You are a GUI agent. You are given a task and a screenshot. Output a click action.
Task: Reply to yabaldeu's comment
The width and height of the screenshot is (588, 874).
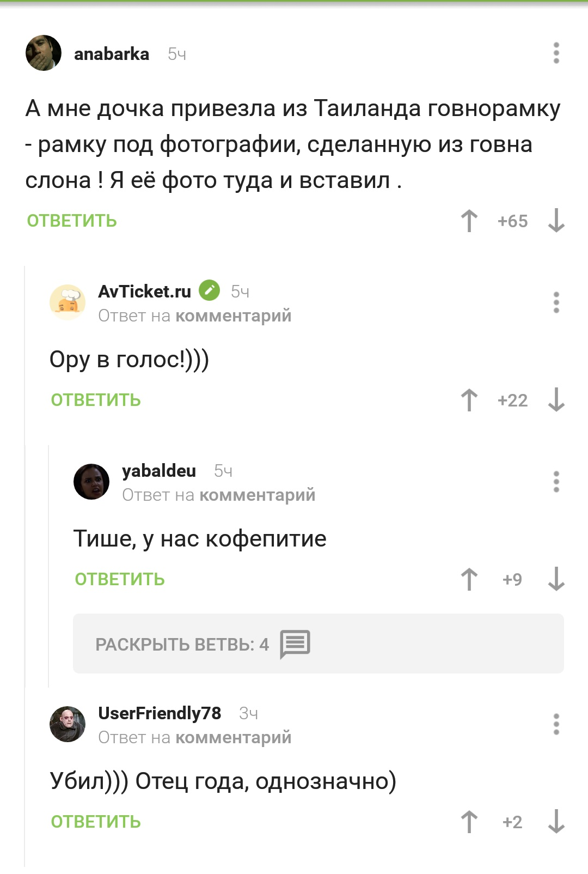(120, 579)
